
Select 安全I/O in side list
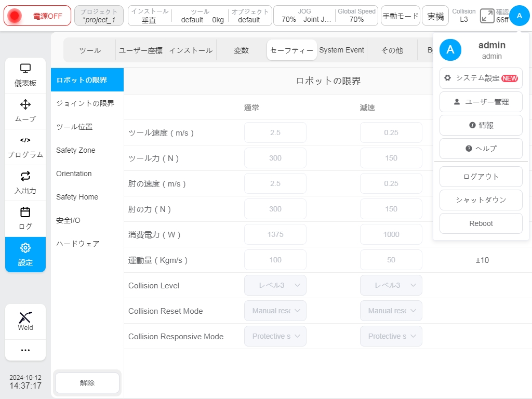click(x=87, y=220)
